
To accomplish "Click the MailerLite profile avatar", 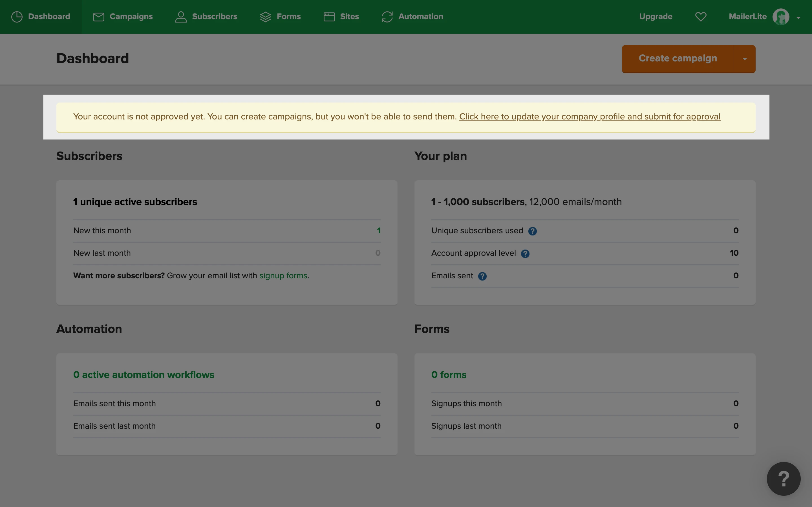I will [x=780, y=16].
